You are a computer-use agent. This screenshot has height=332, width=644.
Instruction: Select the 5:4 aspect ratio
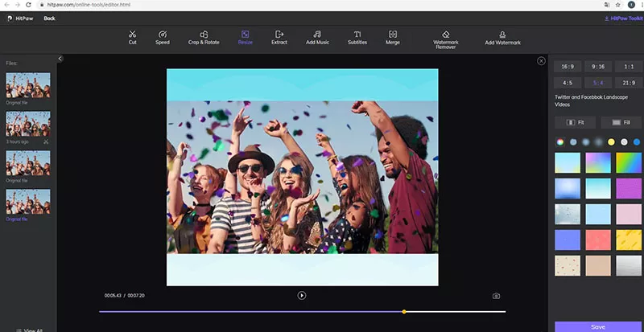598,83
